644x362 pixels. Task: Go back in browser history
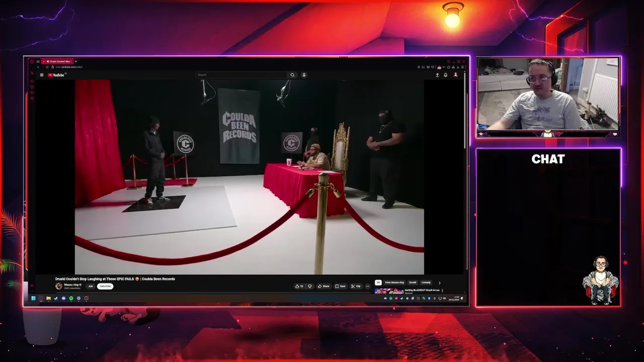(38, 67)
